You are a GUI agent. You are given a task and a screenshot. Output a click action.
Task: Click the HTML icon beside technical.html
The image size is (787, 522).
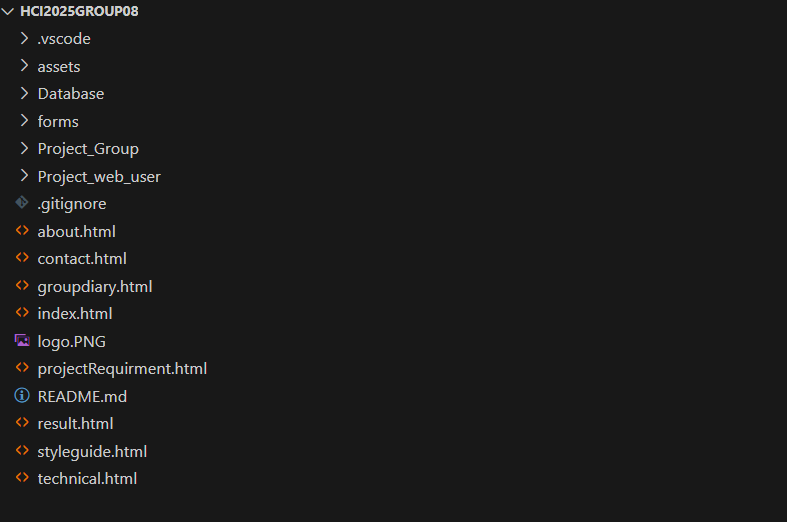(22, 478)
